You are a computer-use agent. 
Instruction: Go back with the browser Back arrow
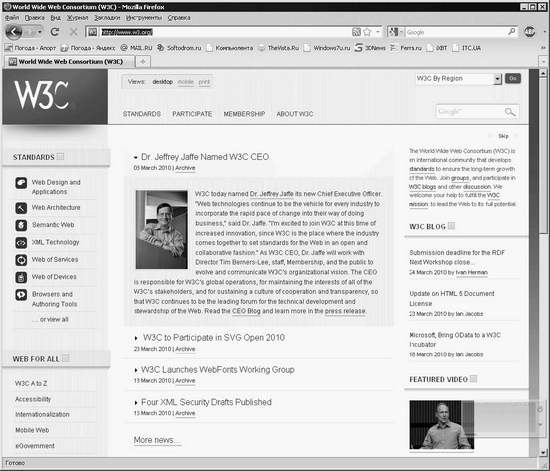[14, 32]
